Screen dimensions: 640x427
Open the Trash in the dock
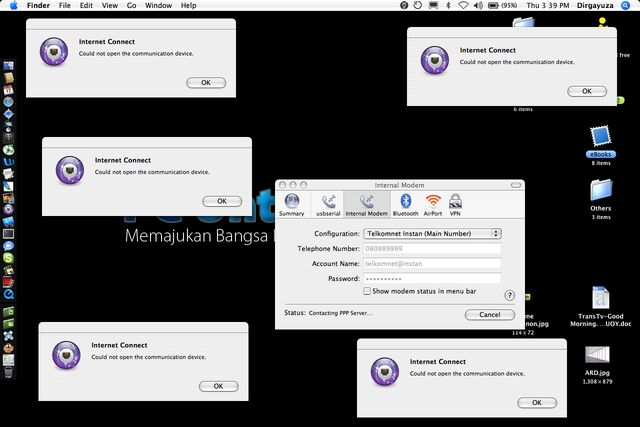click(8, 372)
